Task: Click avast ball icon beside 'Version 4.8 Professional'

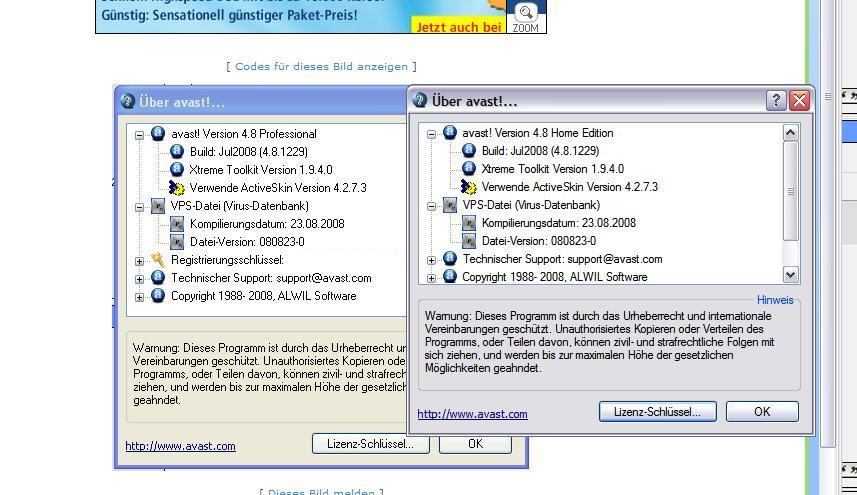Action: (x=158, y=133)
